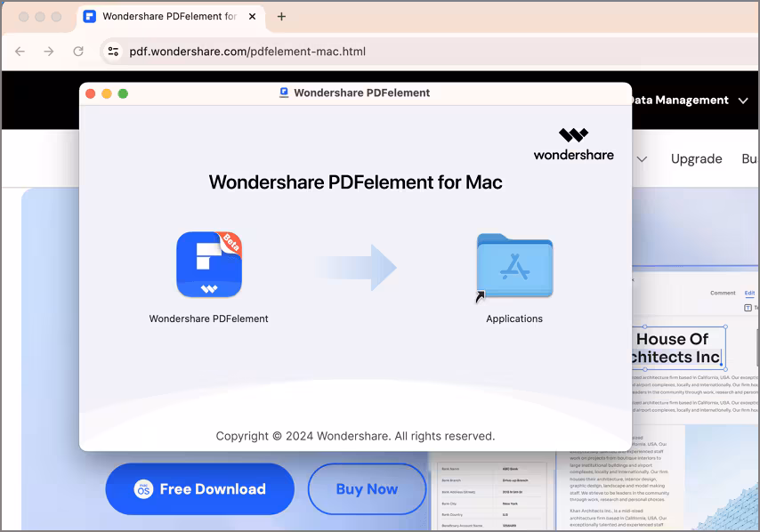Click the Comment tab in webpage preview

pos(723,293)
